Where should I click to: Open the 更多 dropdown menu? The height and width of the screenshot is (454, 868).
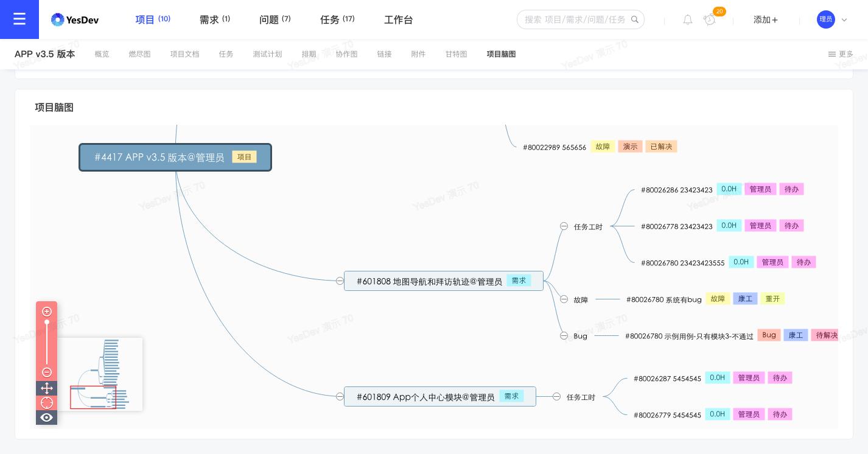point(839,54)
